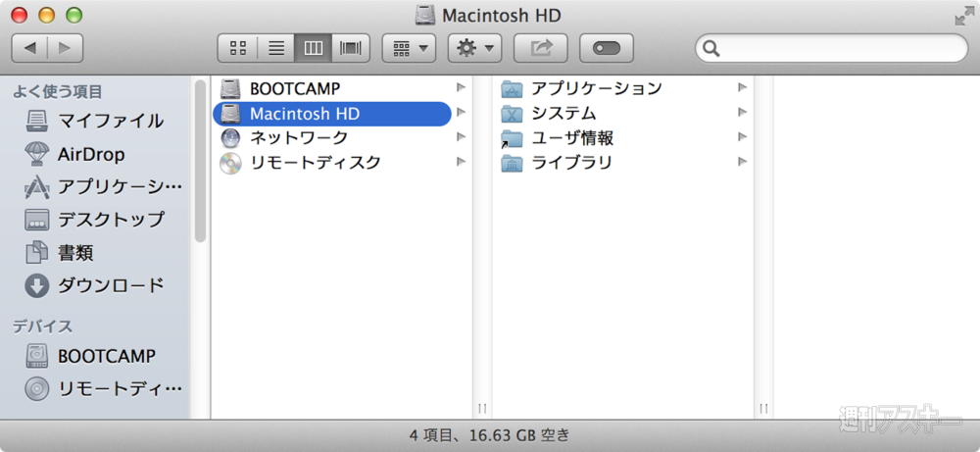Click the drive icon in window title
This screenshot has width=980, height=452.
(x=425, y=15)
